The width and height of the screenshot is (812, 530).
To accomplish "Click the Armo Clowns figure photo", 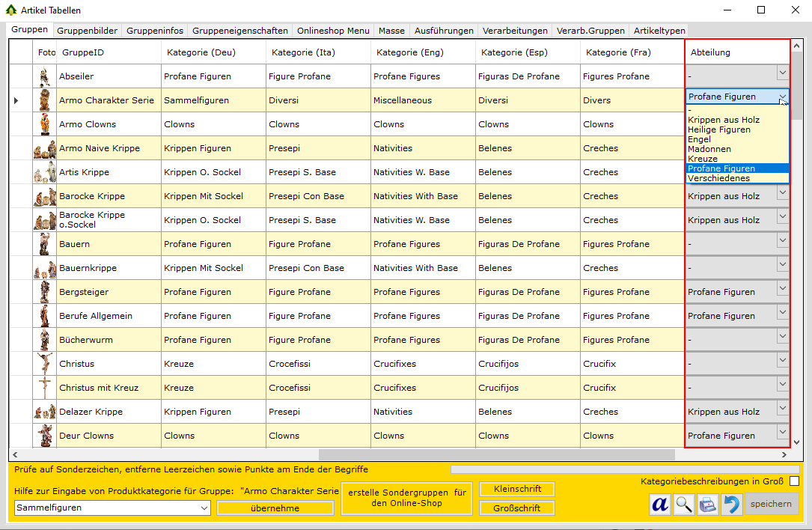I will 45,124.
